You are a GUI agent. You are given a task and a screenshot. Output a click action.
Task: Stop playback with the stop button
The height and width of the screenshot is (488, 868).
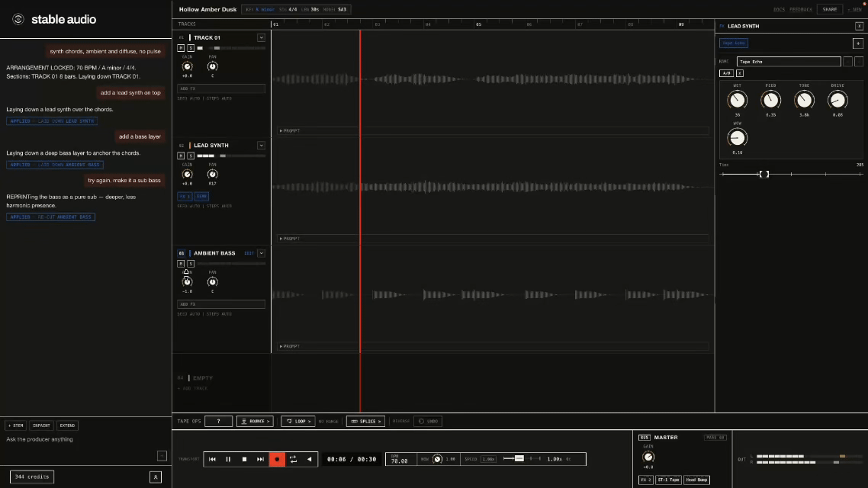point(244,459)
